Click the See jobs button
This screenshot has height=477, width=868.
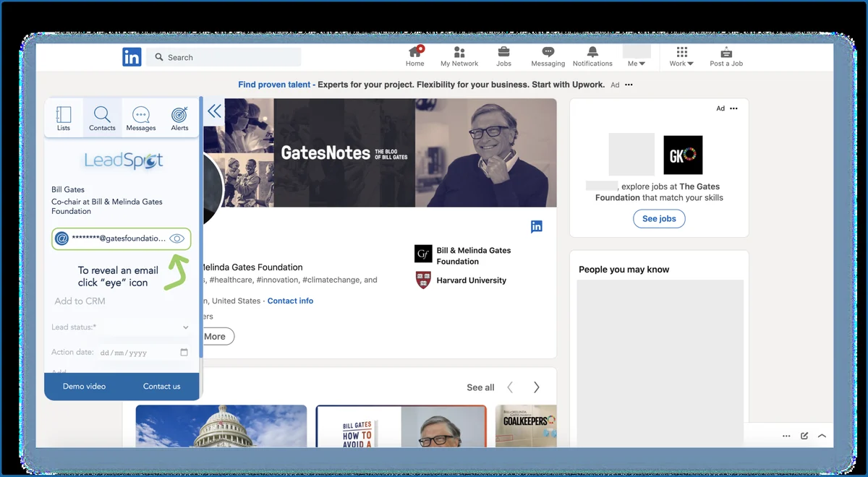click(x=659, y=218)
